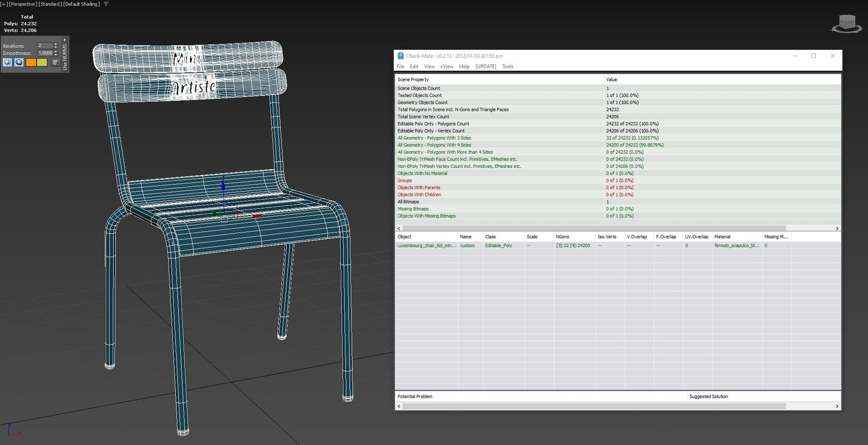Select the Polygons With 4 Sides row
The height and width of the screenshot is (445, 868).
[x=618, y=145]
